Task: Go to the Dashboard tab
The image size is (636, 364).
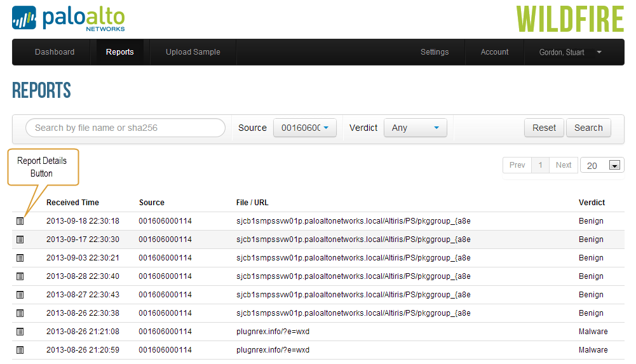Action: click(x=55, y=52)
